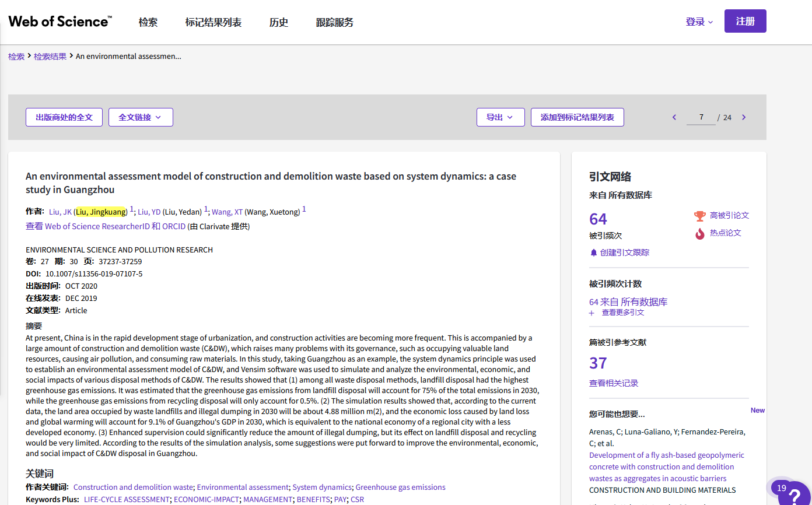Click the citation alert bell icon
Image resolution: width=812 pixels, height=505 pixels.
tap(594, 253)
